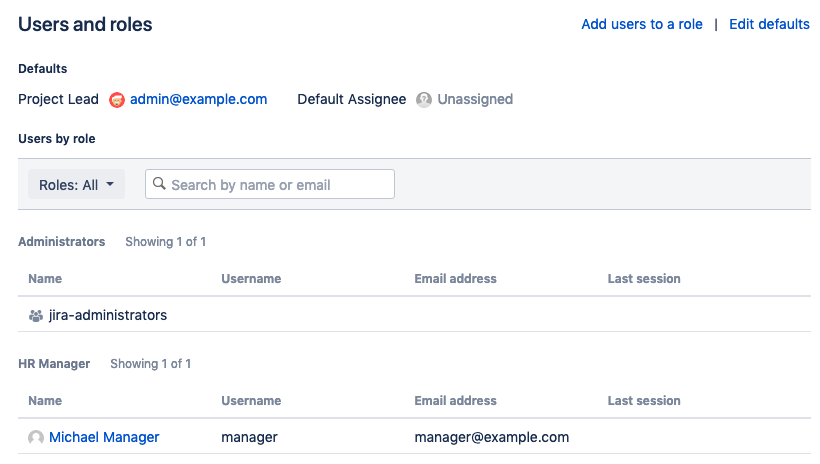Select the jira-administrators group name
This screenshot has width=820, height=464.
pos(108,315)
